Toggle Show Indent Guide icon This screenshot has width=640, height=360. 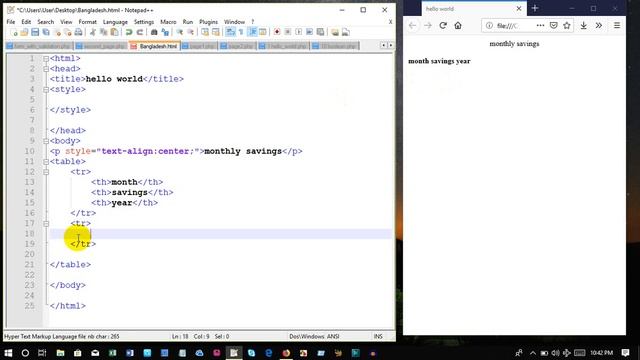click(252, 32)
